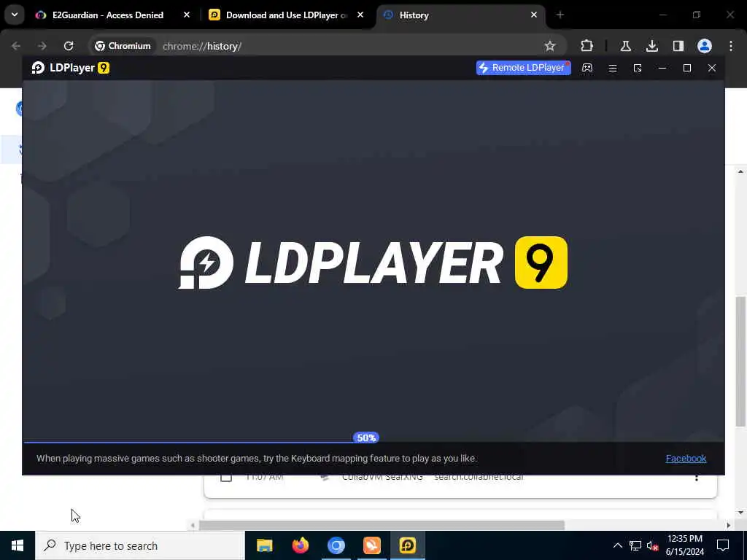Click the muted volume icon
The width and height of the screenshot is (747, 560).
pos(653,545)
